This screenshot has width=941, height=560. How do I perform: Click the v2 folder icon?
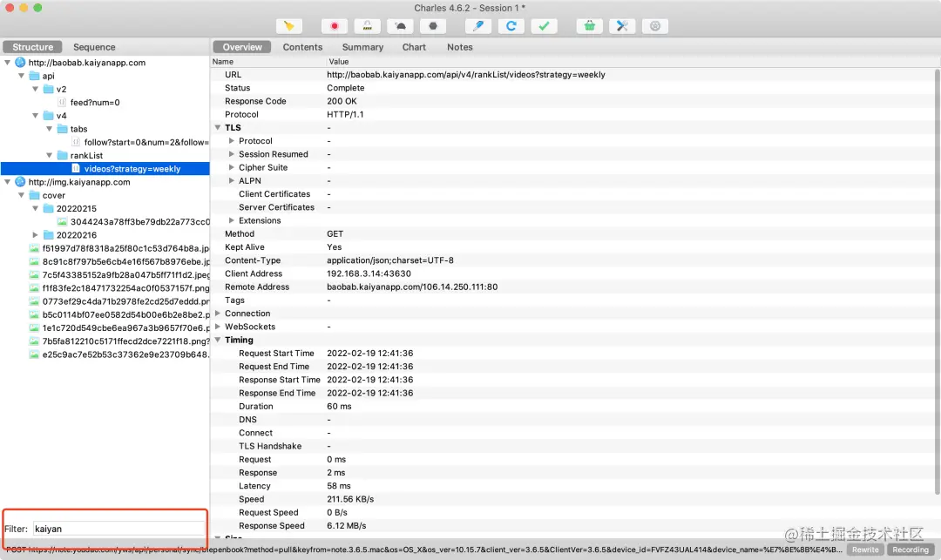(49, 89)
